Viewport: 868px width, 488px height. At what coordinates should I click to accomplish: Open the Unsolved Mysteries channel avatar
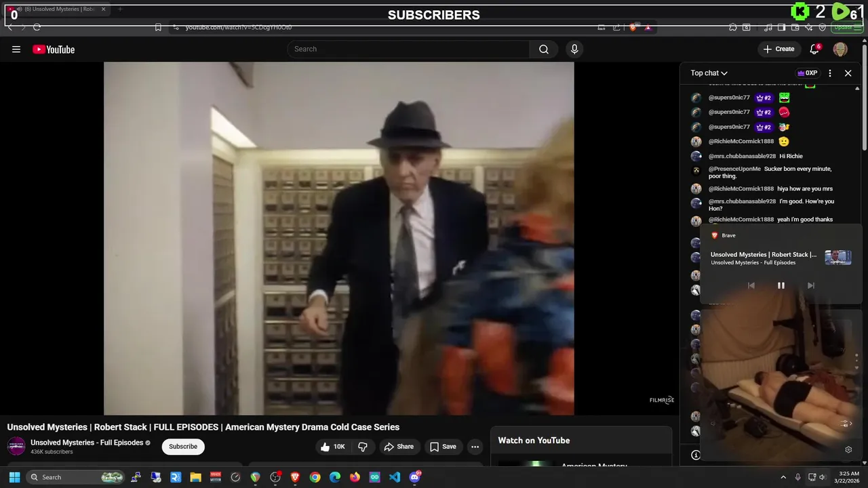click(x=16, y=446)
